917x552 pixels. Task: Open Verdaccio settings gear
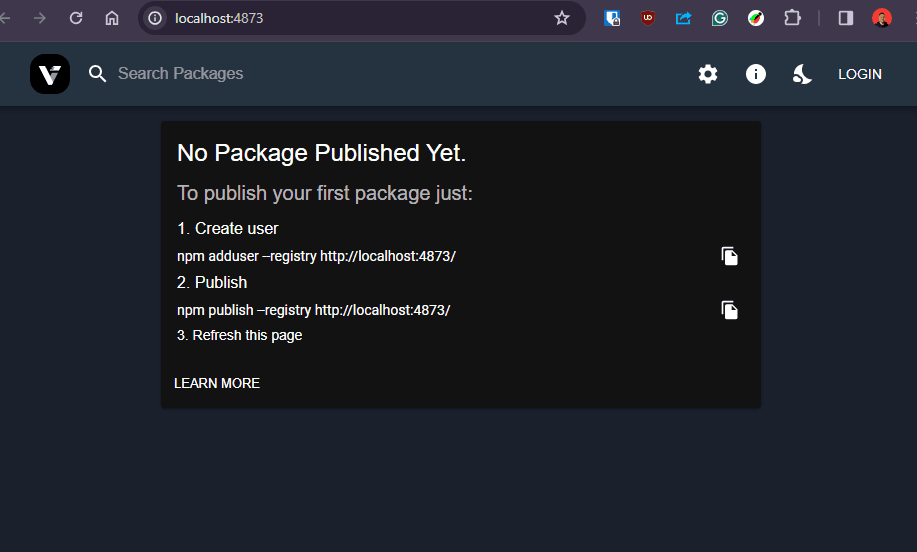[708, 74]
